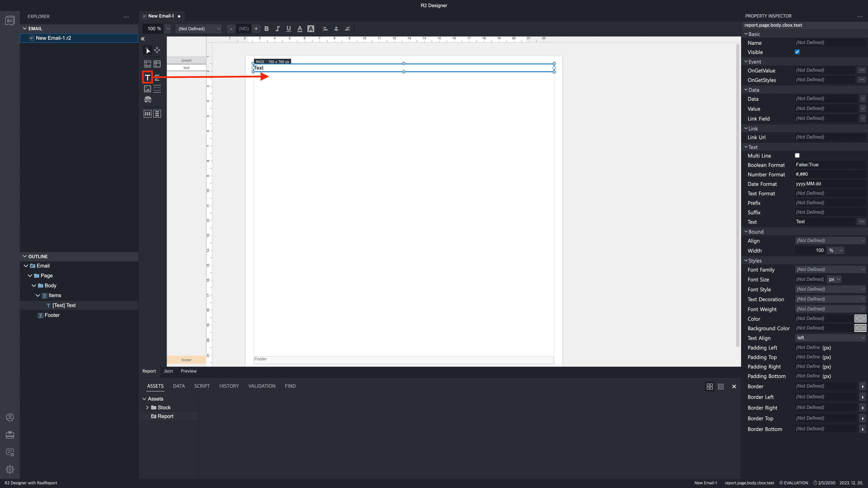
Task: Open the text background color tool
Action: (x=311, y=29)
